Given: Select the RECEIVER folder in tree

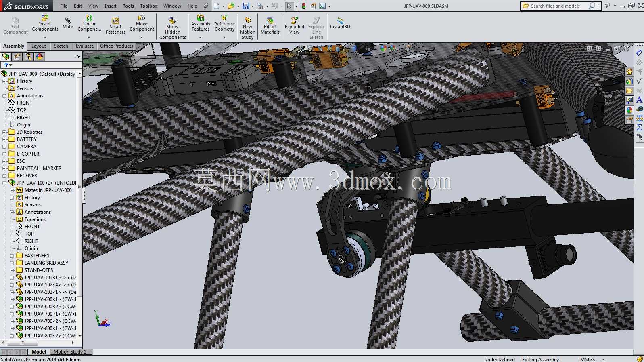Looking at the screenshot, I should point(27,176).
